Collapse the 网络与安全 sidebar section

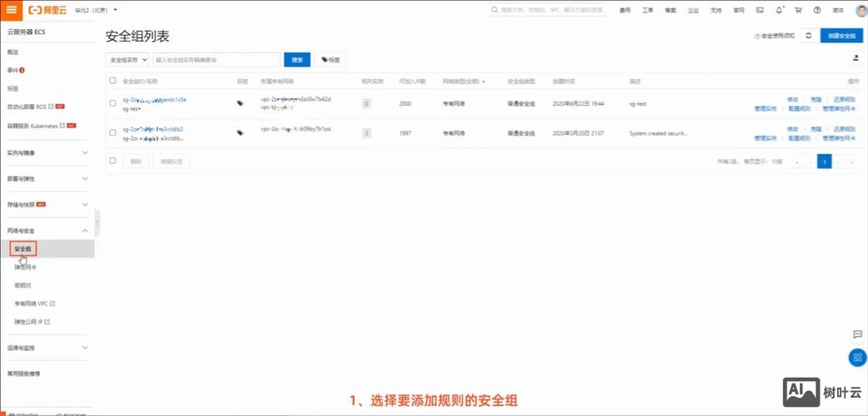point(47,230)
